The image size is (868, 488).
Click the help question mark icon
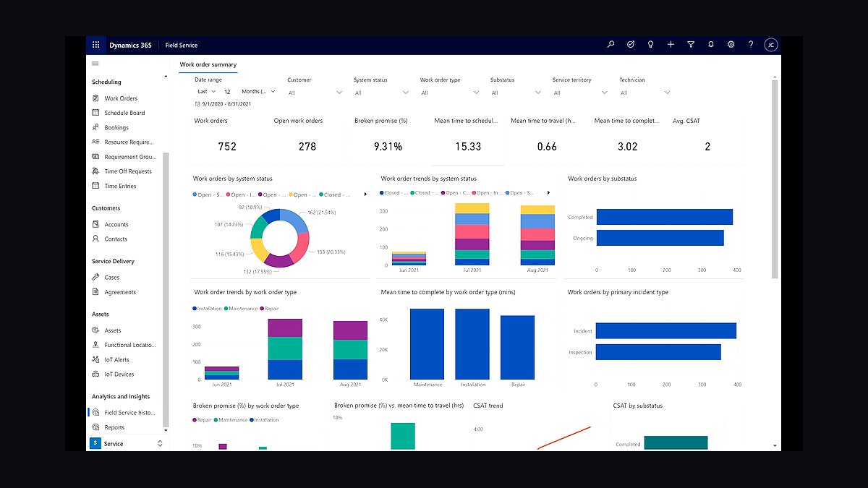tap(751, 45)
